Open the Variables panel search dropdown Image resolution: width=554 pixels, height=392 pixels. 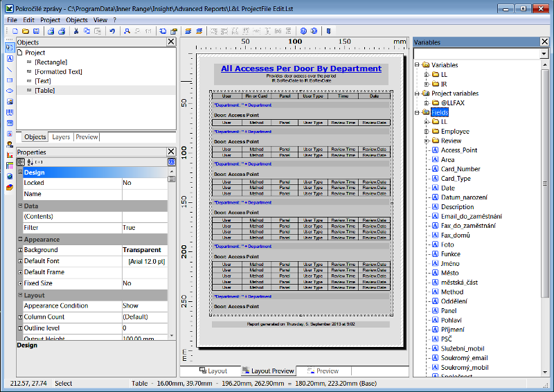point(544,53)
